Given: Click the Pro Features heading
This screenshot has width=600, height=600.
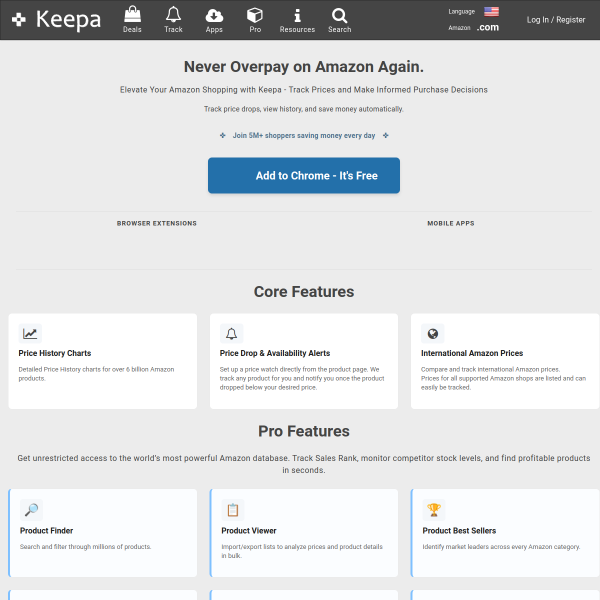Looking at the screenshot, I should [x=304, y=431].
